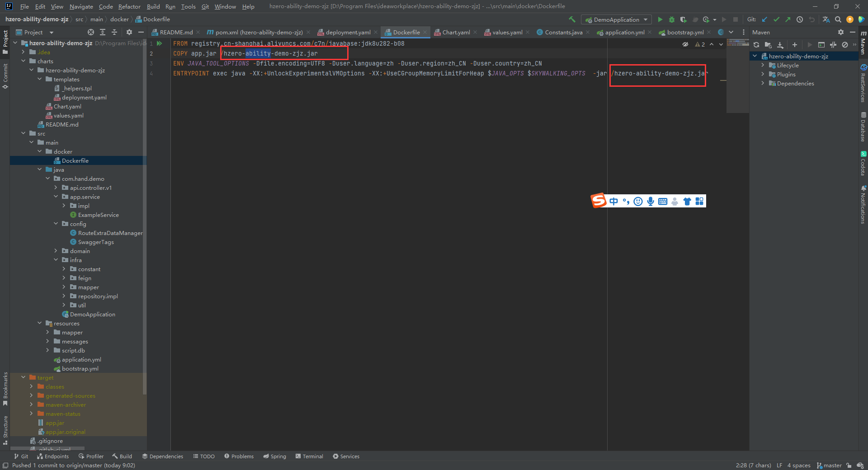Expand the .idea folder
This screenshot has width=868, height=470.
[23, 52]
